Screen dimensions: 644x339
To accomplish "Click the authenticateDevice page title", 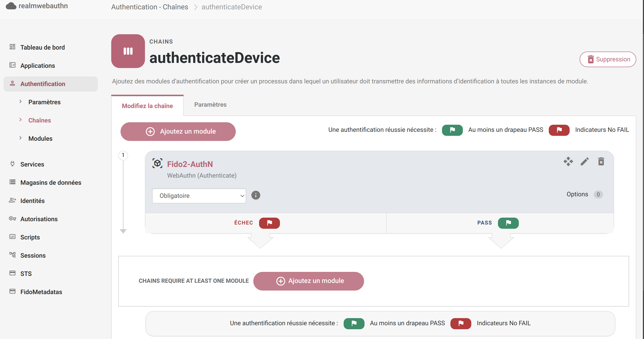I will (x=214, y=58).
